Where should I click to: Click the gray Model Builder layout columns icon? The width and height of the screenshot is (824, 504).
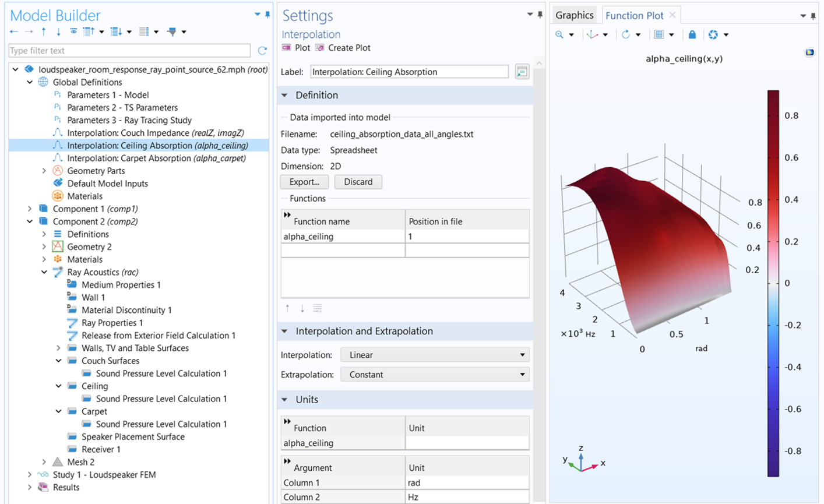(x=144, y=31)
